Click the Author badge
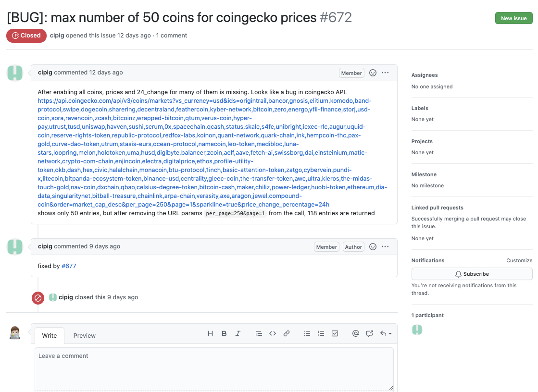Image resolution: width=538 pixels, height=392 pixels. [x=353, y=247]
